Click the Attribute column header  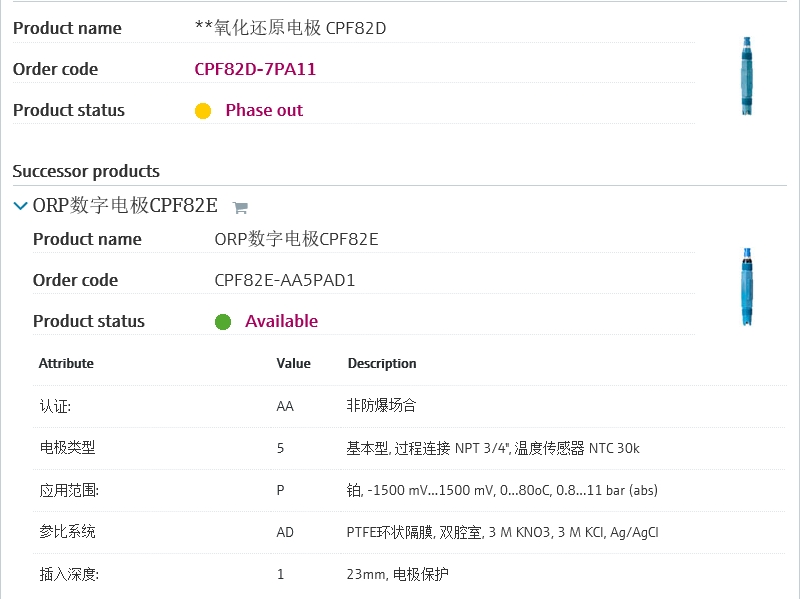[66, 363]
